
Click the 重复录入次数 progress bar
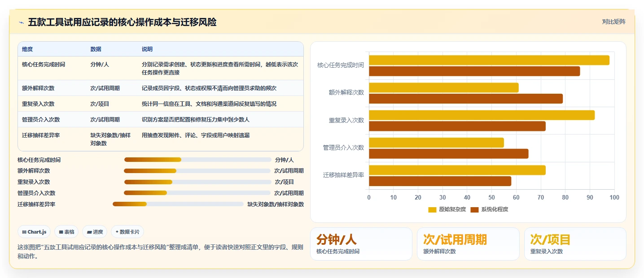(x=197, y=182)
